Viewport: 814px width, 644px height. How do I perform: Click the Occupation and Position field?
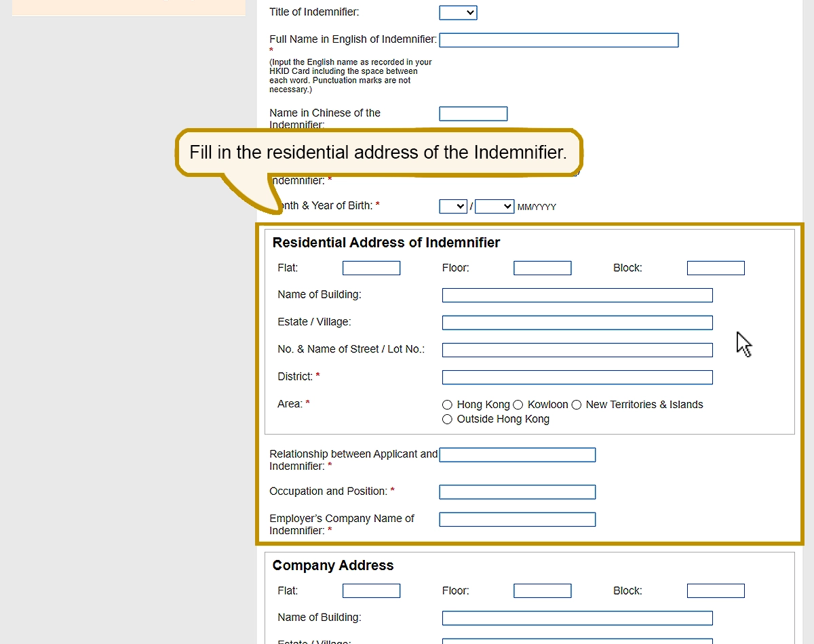tap(517, 492)
